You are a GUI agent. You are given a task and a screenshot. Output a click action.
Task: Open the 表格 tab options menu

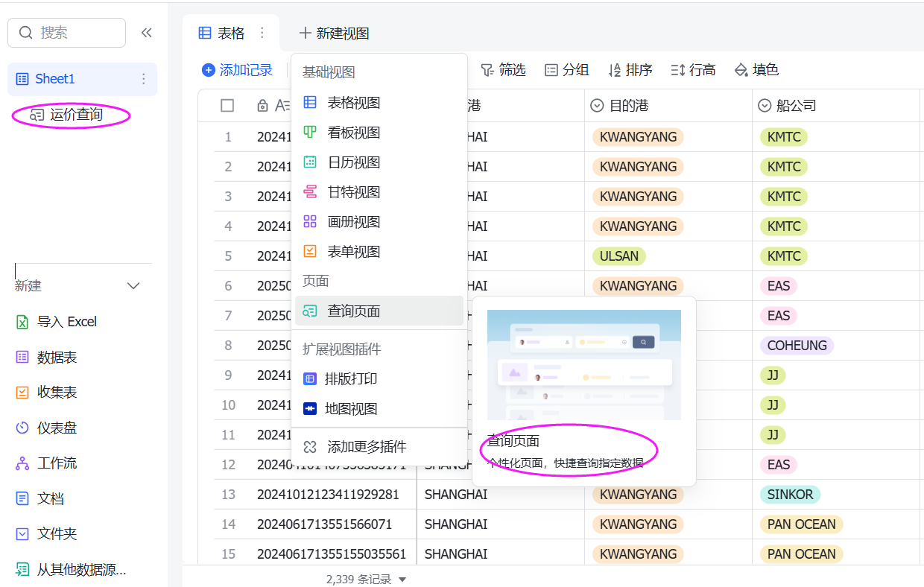pyautogui.click(x=262, y=33)
